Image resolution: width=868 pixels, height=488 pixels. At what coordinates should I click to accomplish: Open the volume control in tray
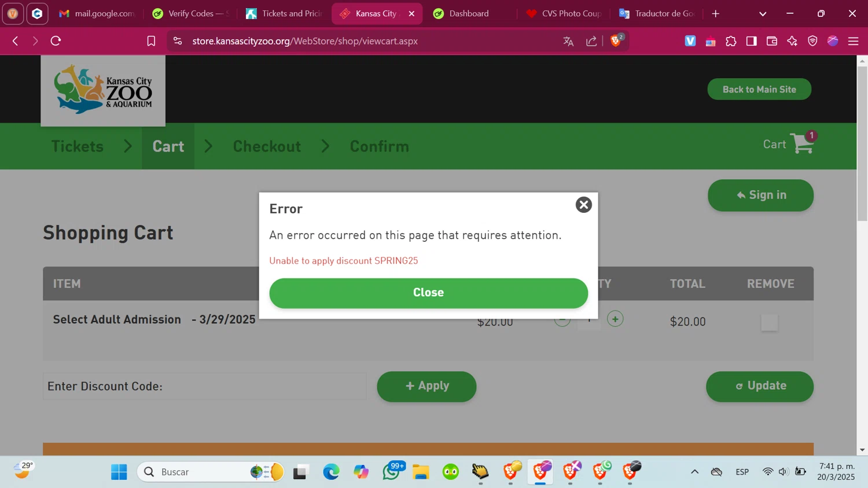[784, 472]
